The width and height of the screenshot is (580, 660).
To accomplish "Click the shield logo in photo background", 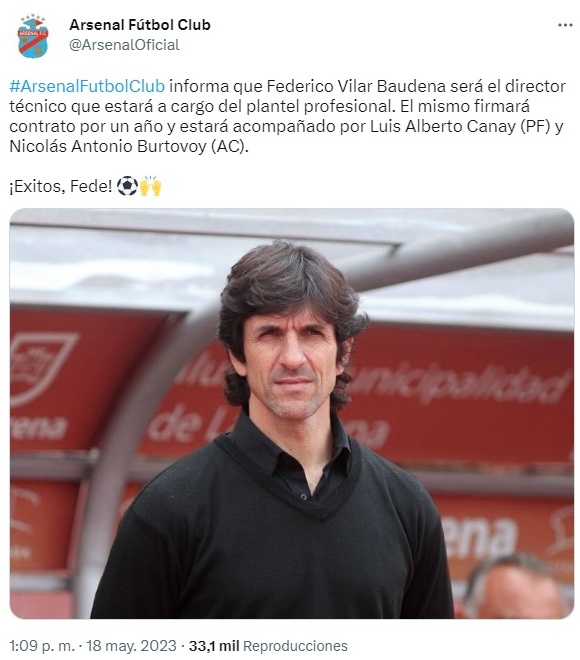I will [40, 368].
